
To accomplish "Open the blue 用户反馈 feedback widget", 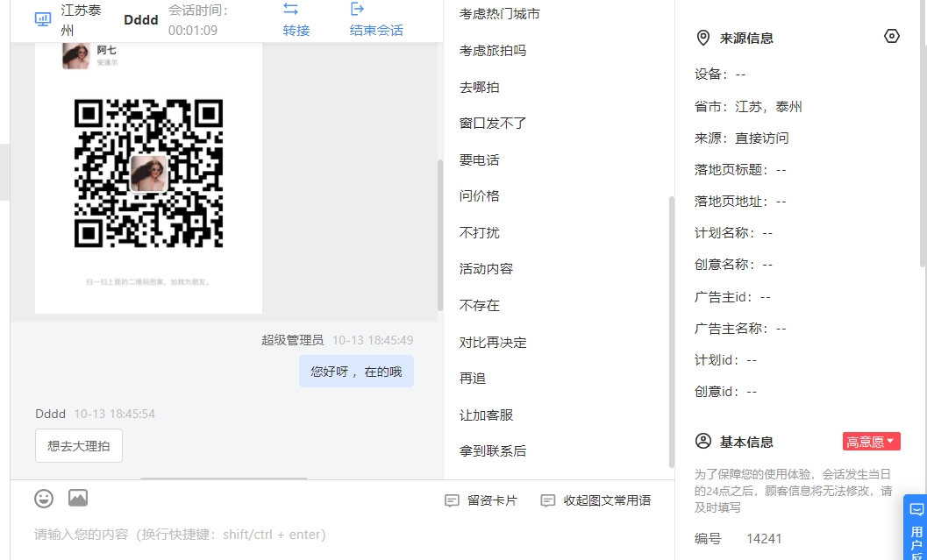I will (916, 527).
